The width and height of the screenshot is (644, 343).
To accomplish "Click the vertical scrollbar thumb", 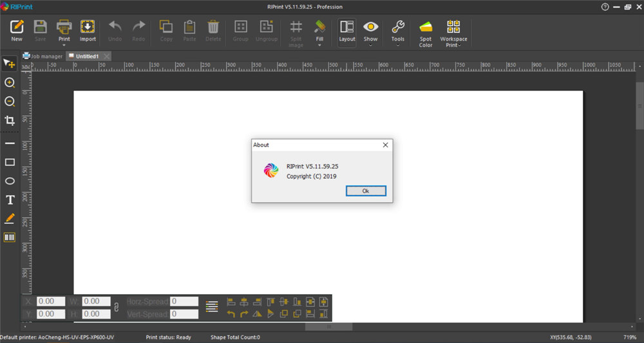I will pos(639,106).
